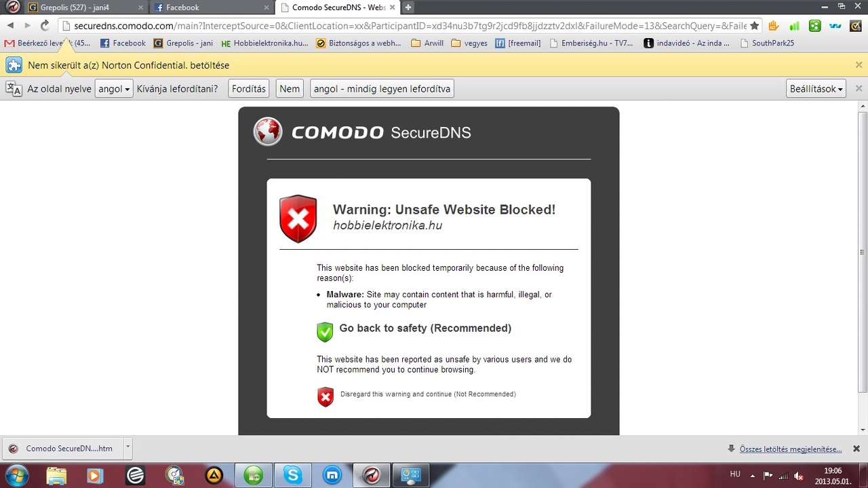868x488 pixels.
Task: Switch to Comodo Dragon taskbar icon
Action: pos(372,475)
